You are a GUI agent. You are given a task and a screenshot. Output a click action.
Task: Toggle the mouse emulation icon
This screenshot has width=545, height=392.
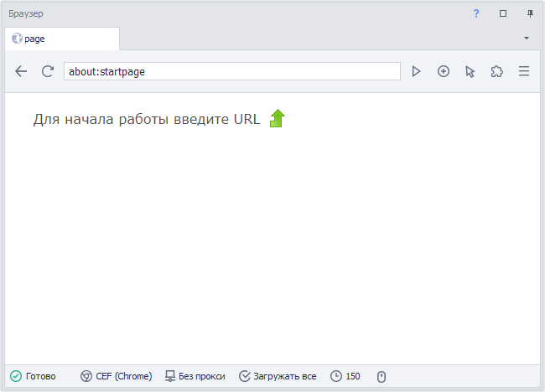coord(381,377)
